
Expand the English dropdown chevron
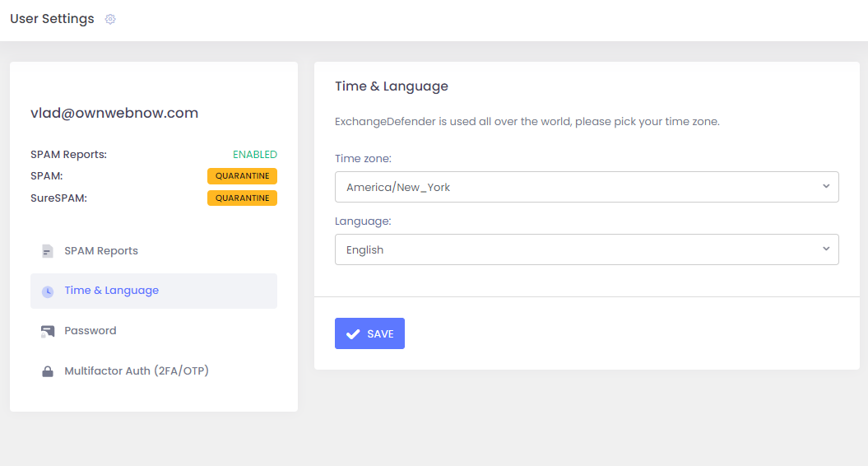coord(826,249)
